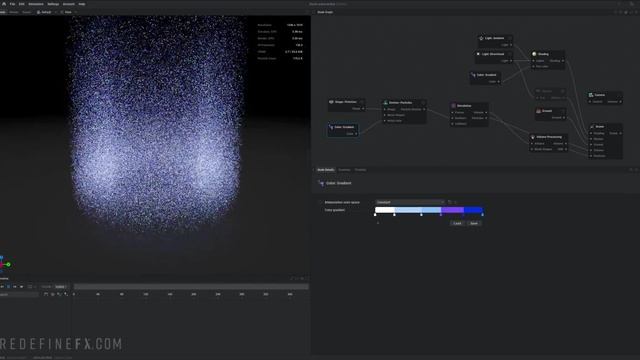Open the Default layout dropdown
Screen dimensions: 640x360
click(46, 12)
